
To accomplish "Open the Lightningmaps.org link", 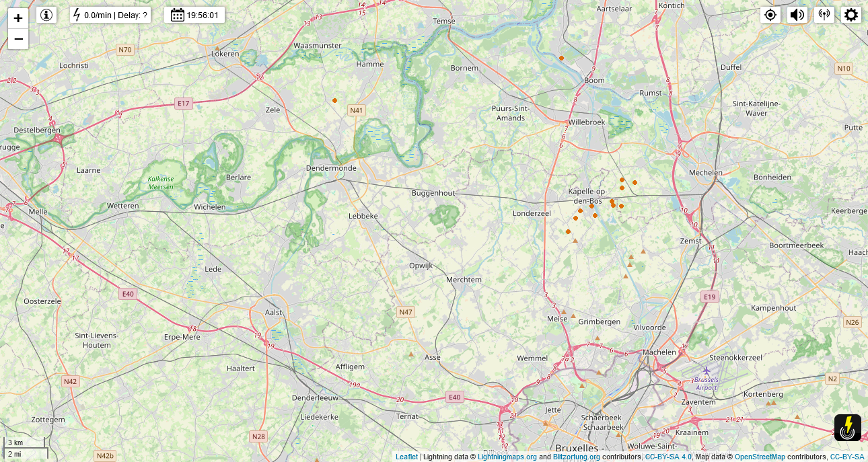I will [x=507, y=457].
